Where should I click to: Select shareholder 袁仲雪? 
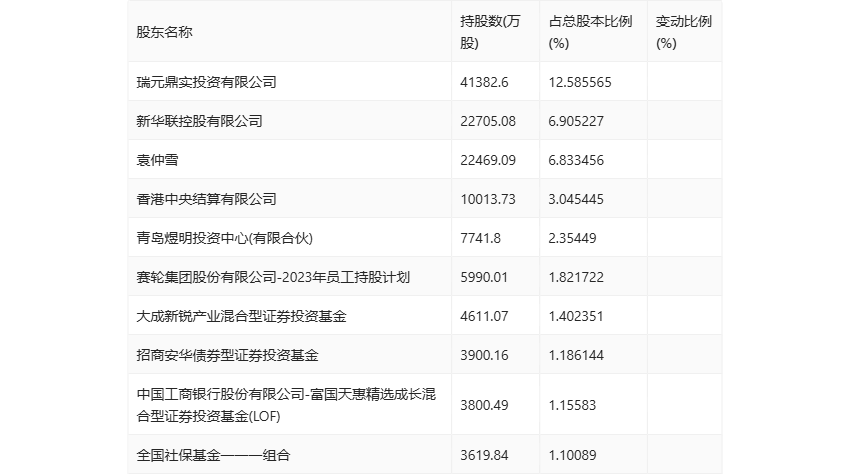[157, 160]
